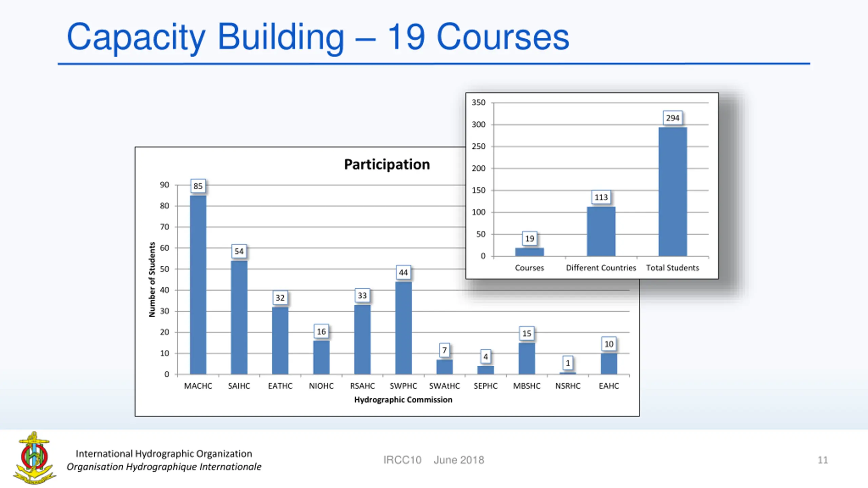Click the NIOHC bar
This screenshot has width=868, height=488.
tap(321, 358)
